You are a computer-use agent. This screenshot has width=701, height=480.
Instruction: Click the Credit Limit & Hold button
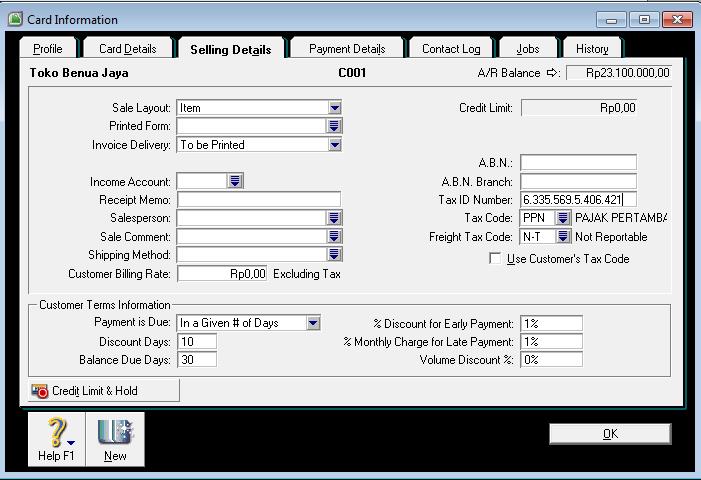[104, 391]
